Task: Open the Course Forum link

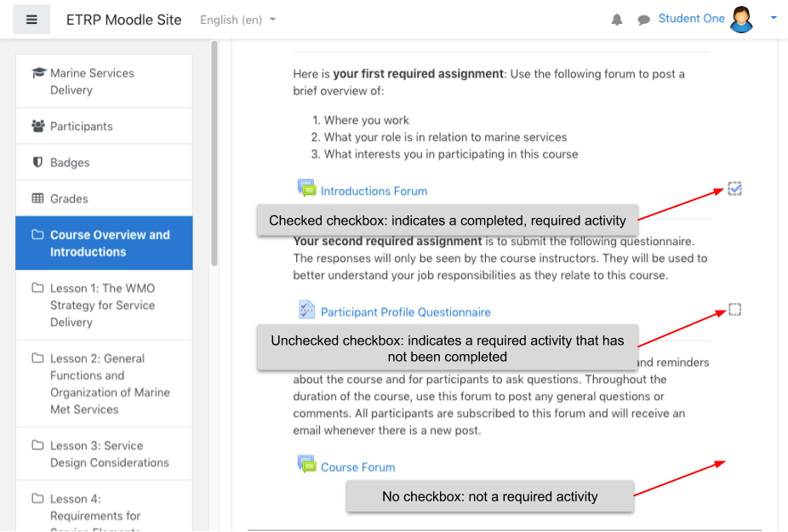Action: pyautogui.click(x=357, y=467)
